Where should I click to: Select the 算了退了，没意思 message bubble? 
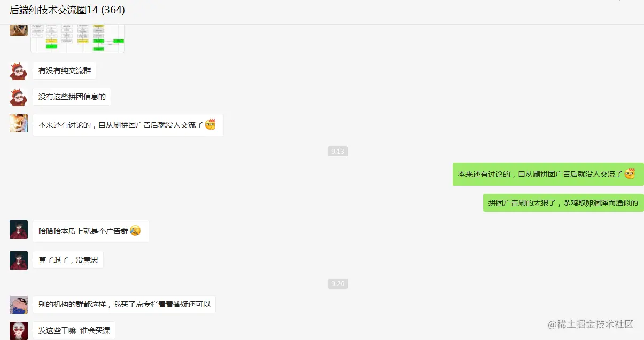pos(68,260)
